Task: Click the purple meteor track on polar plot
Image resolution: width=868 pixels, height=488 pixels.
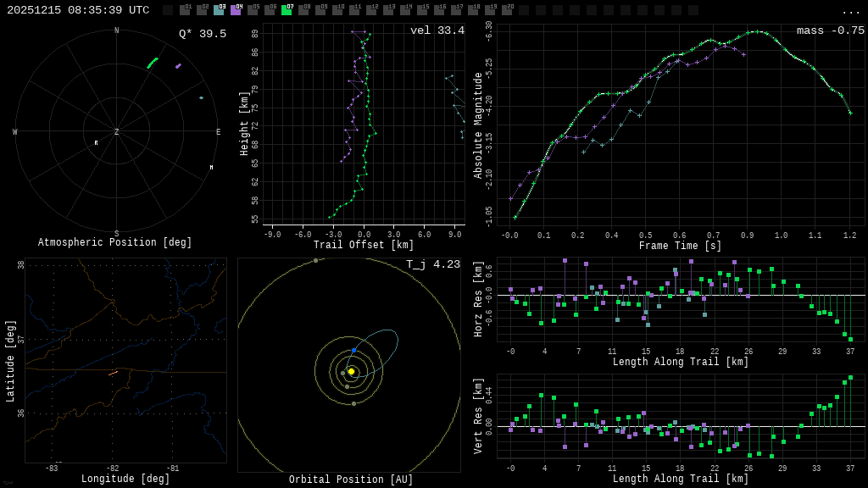Action: coord(178,65)
